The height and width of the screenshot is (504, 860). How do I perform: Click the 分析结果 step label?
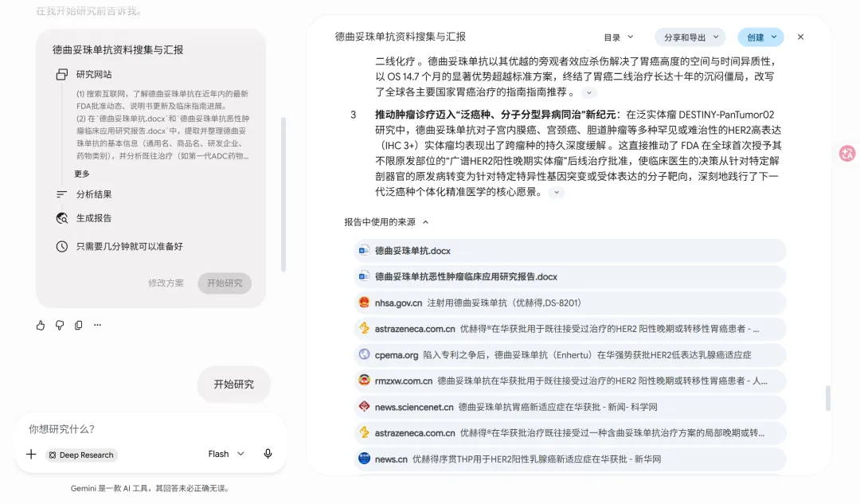[x=94, y=194]
